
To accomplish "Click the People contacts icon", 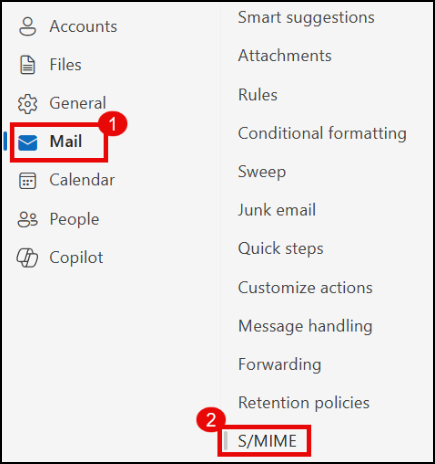I will pos(27,219).
